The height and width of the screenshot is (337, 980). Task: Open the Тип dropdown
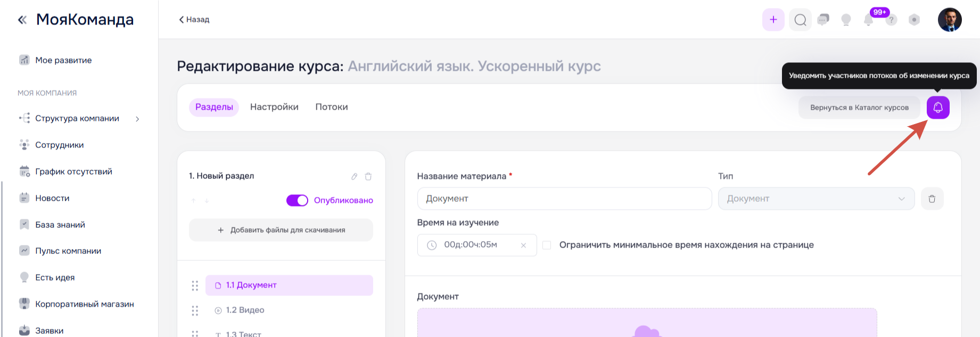(816, 199)
